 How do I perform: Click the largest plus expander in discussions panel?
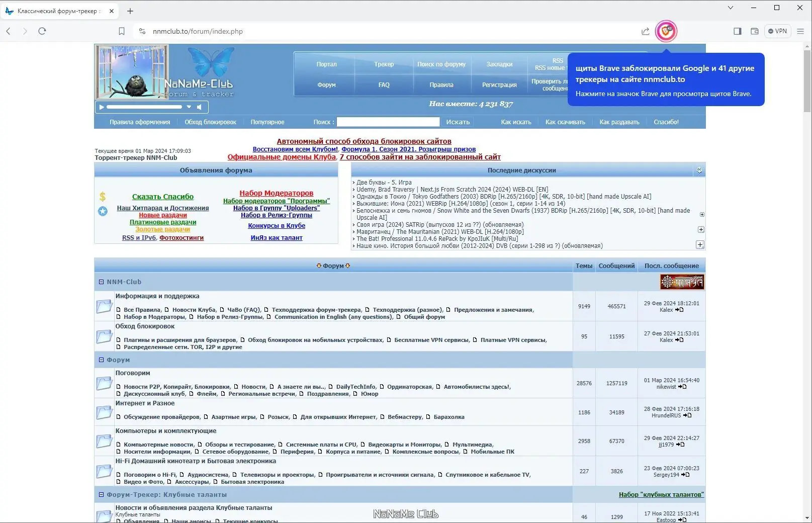click(700, 245)
